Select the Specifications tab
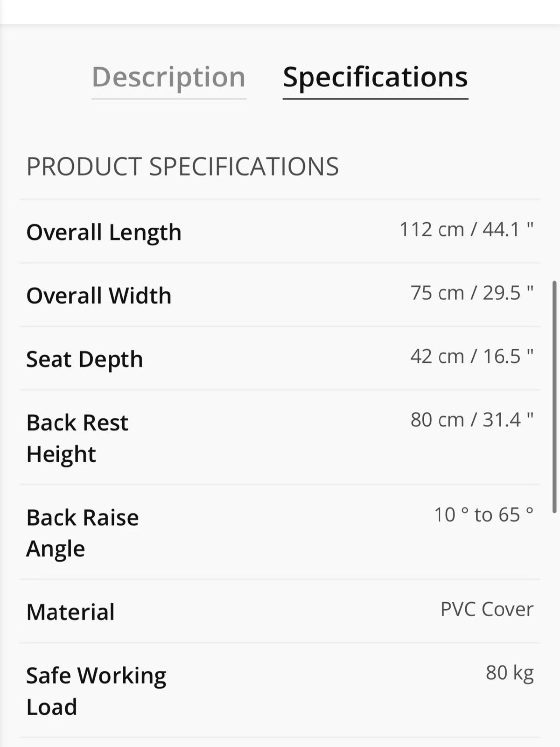This screenshot has height=747, width=560. pos(375,77)
